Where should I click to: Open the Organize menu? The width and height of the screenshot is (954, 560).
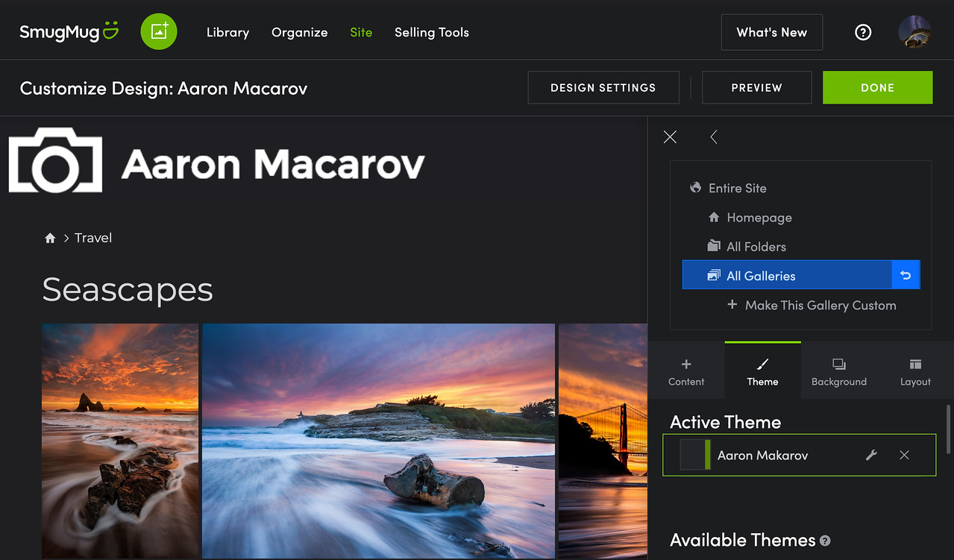pos(299,32)
